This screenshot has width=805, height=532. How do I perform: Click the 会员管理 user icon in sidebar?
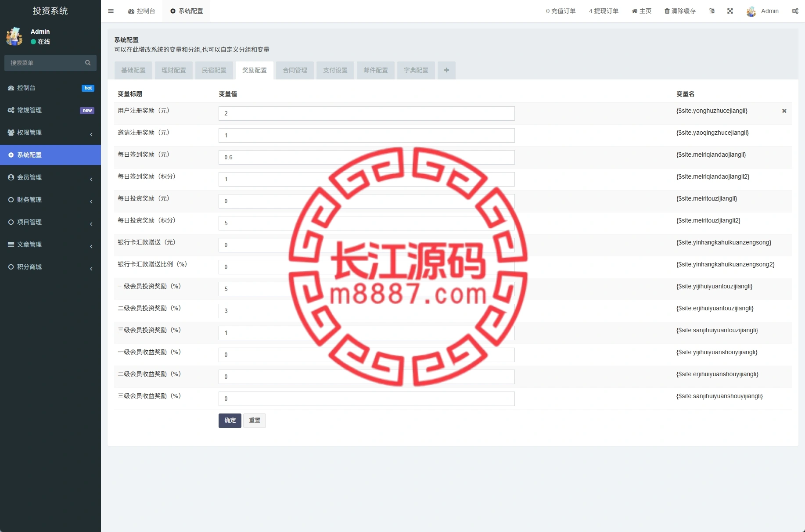coord(11,177)
